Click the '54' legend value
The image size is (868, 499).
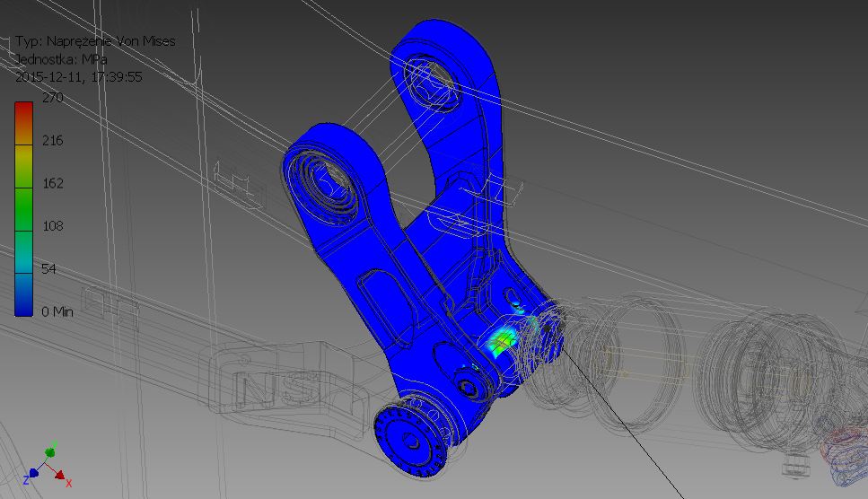(x=48, y=269)
